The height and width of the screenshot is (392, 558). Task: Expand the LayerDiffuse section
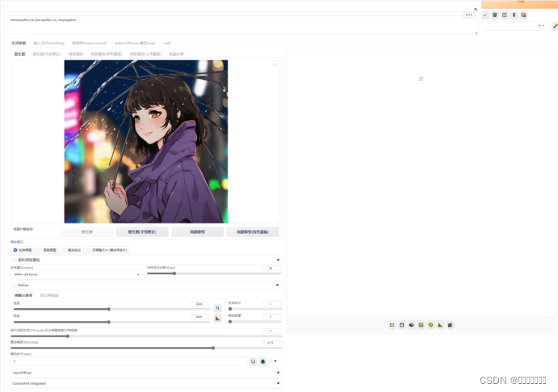pyautogui.click(x=146, y=373)
